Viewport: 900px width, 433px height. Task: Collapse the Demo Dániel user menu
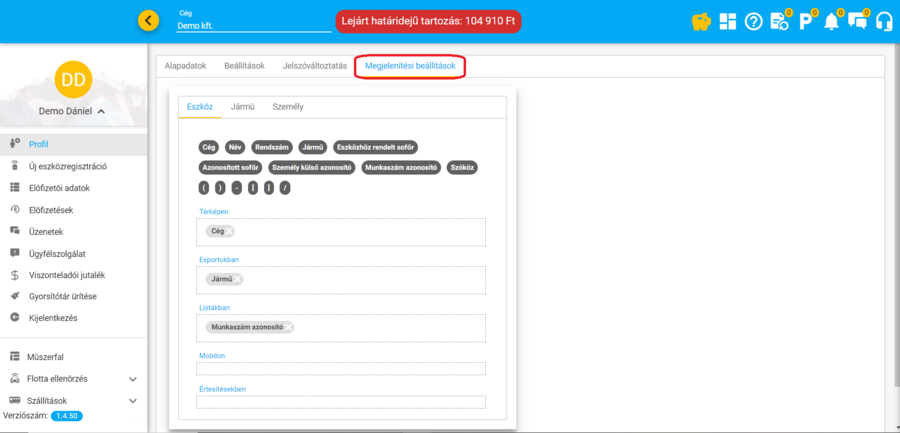[x=101, y=111]
